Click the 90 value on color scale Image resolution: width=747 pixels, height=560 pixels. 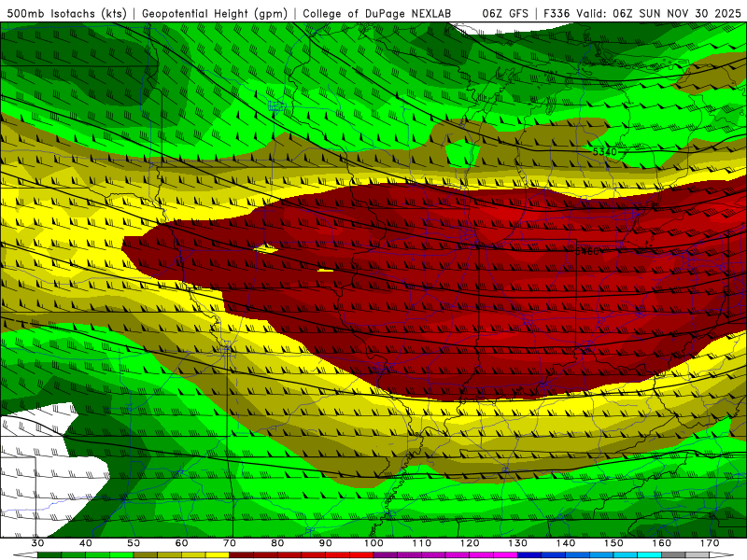point(325,543)
